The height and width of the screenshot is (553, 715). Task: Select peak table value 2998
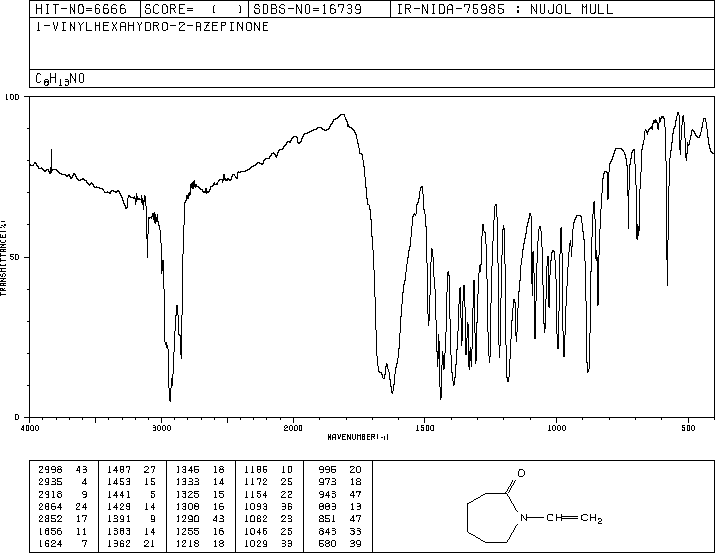pyautogui.click(x=50, y=470)
